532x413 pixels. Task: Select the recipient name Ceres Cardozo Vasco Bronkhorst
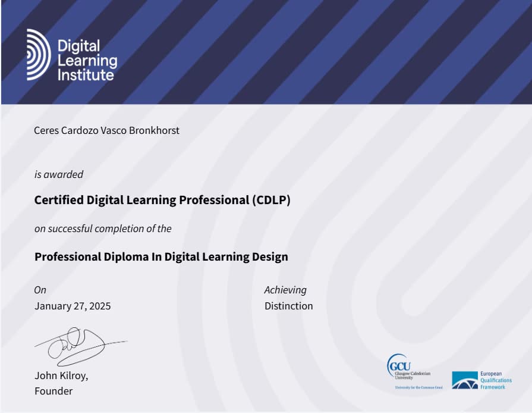pyautogui.click(x=108, y=130)
